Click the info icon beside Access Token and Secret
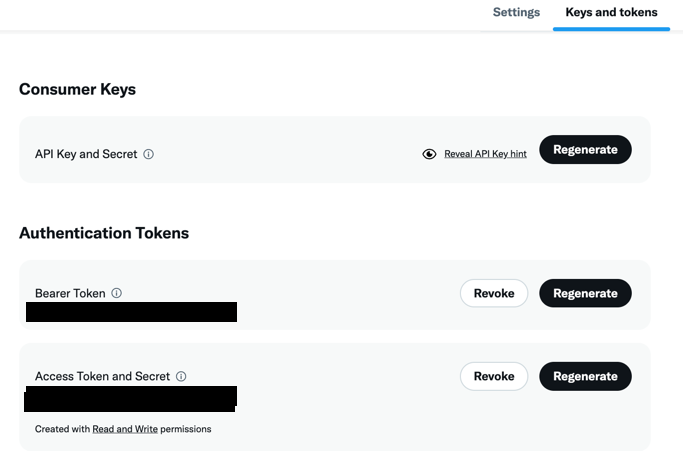This screenshot has width=683, height=451. (x=181, y=376)
